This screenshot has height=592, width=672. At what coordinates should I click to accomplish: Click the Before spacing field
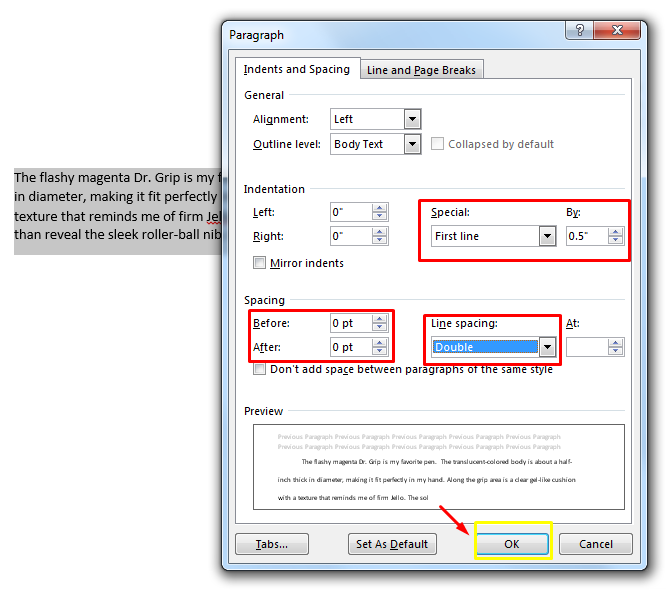351,323
